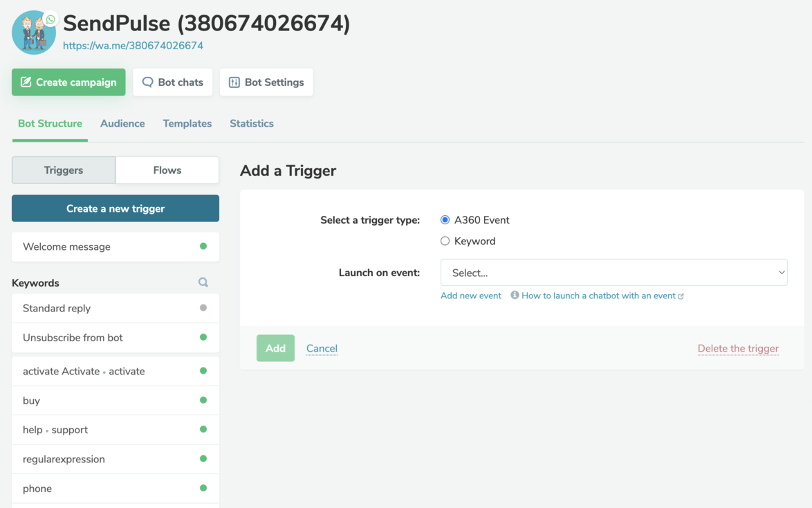Click the gray status dot for Standard reply

[x=203, y=308]
